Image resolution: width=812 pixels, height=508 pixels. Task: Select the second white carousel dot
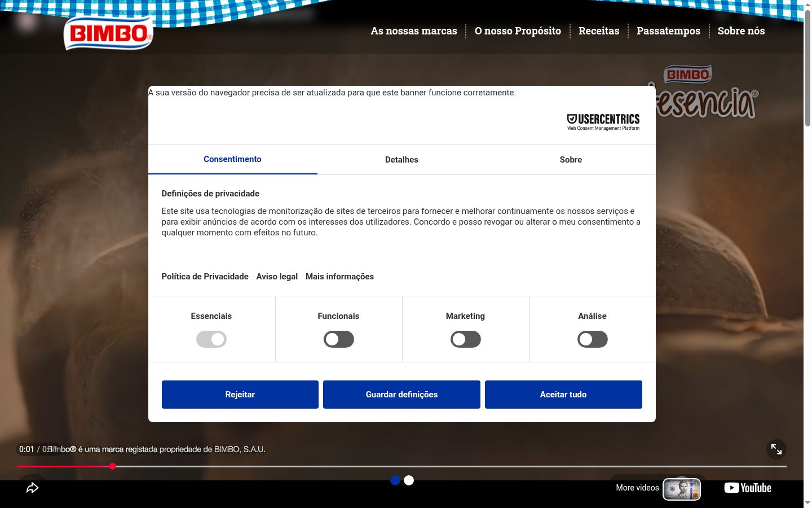409,480
